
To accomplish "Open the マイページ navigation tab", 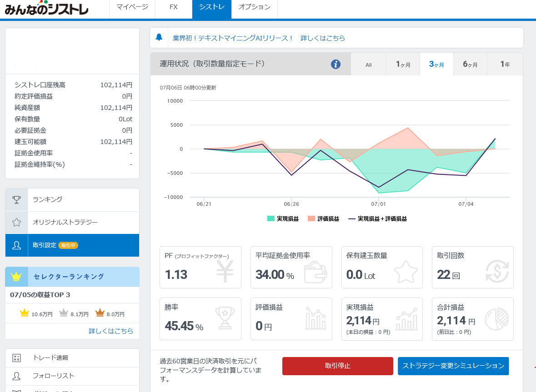I will [x=132, y=7].
